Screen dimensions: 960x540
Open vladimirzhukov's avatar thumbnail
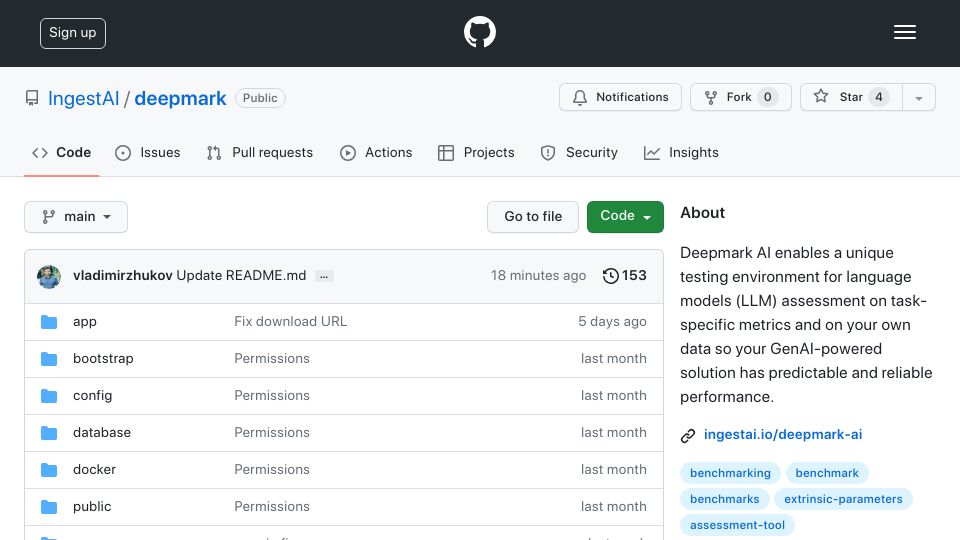(x=49, y=277)
